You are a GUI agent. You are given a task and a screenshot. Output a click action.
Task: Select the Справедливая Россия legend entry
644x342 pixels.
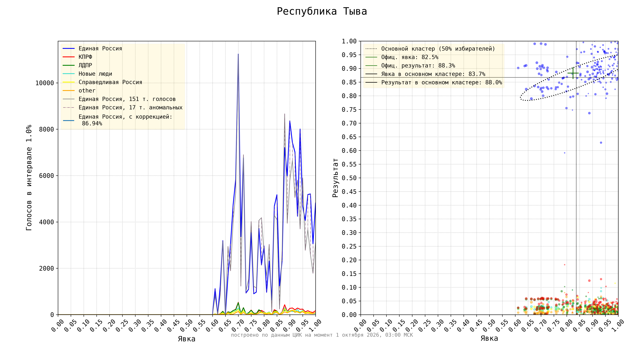pyautogui.click(x=102, y=82)
